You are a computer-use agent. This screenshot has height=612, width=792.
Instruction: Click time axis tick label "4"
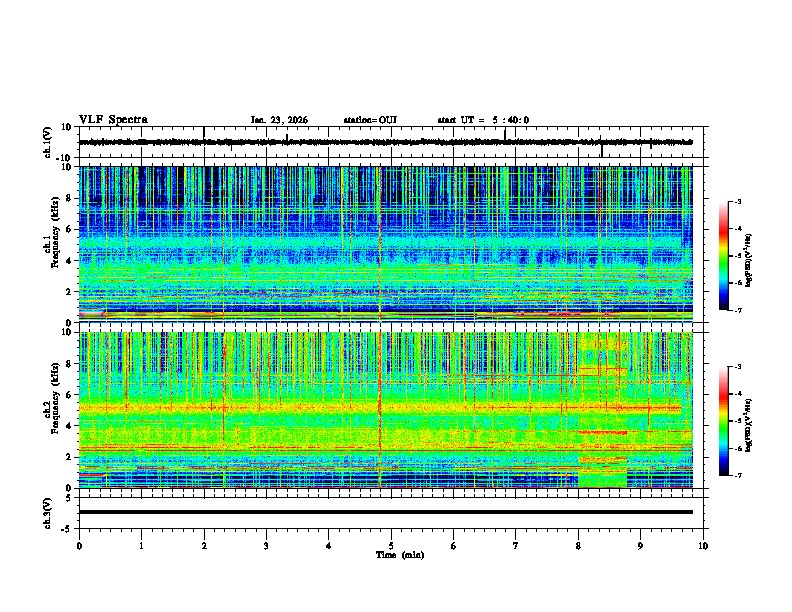coord(329,546)
